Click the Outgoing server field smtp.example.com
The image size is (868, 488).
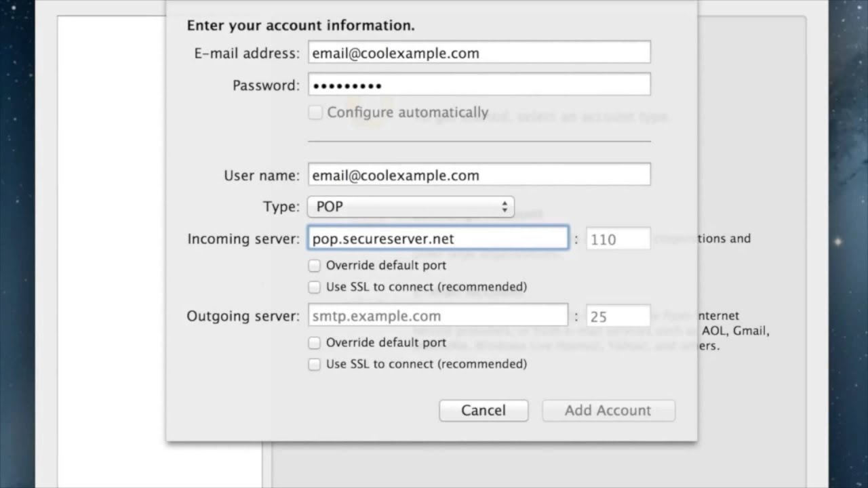click(x=438, y=316)
